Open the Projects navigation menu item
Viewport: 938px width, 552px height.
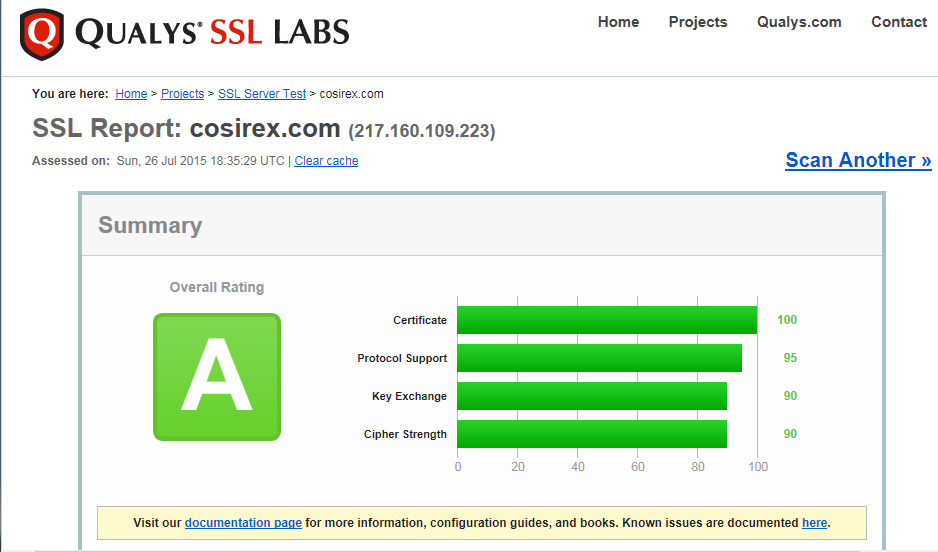coord(698,22)
